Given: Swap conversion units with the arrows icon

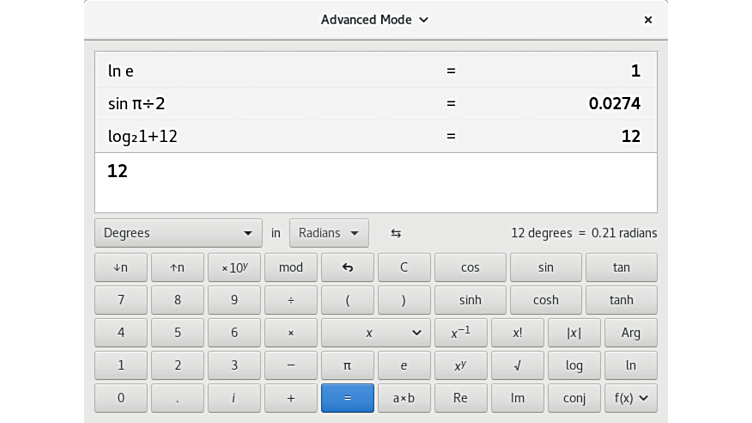Looking at the screenshot, I should (x=396, y=233).
